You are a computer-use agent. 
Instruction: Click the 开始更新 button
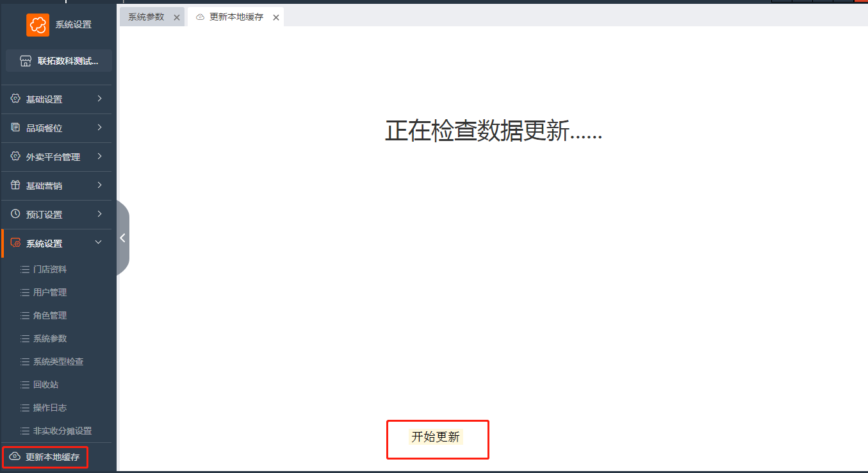click(436, 437)
